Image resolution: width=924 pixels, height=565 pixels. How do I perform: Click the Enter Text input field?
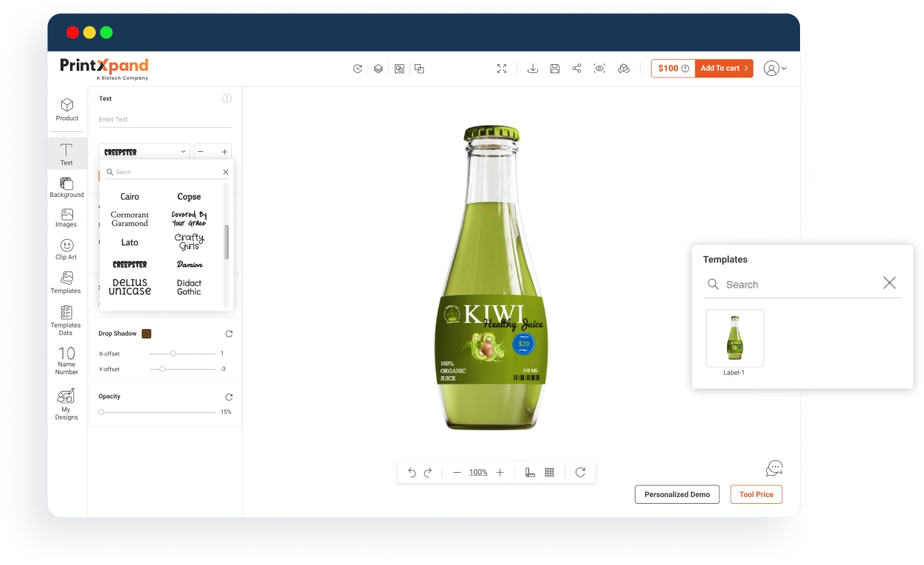point(165,119)
